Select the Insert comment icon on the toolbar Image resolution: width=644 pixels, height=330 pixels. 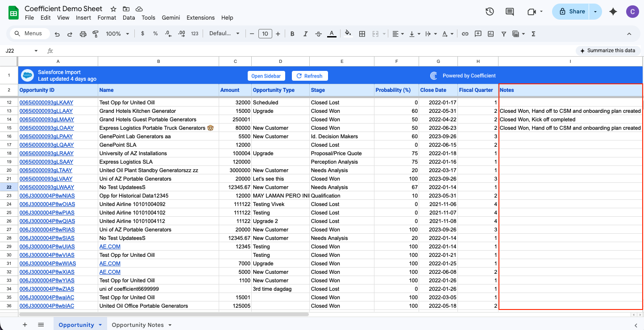[x=478, y=33]
